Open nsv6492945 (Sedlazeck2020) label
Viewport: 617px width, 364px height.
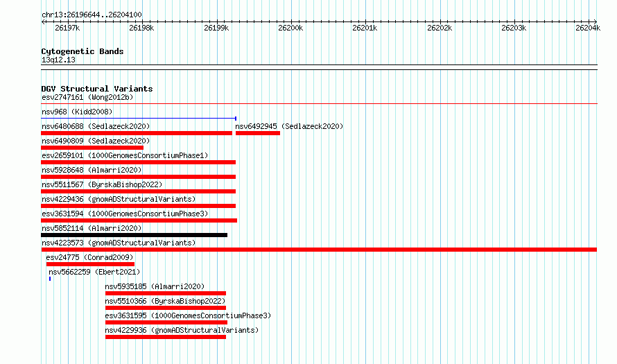pyautogui.click(x=289, y=126)
